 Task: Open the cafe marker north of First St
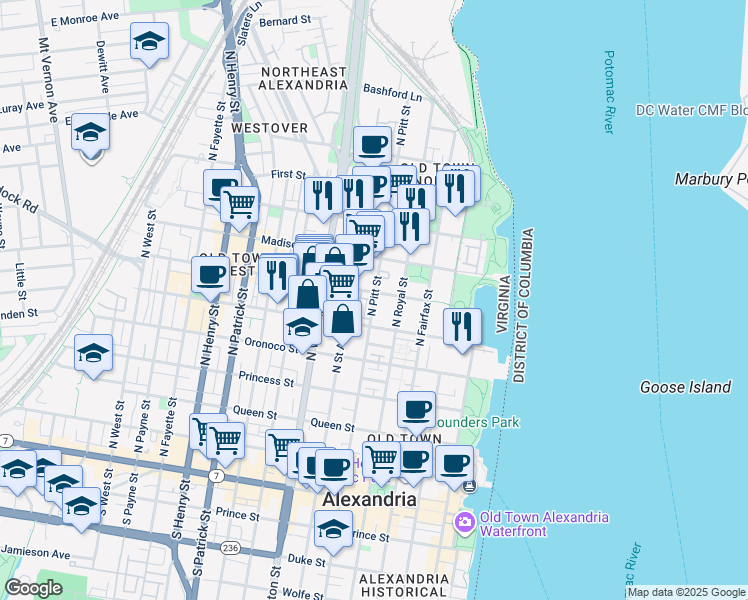pos(373,147)
